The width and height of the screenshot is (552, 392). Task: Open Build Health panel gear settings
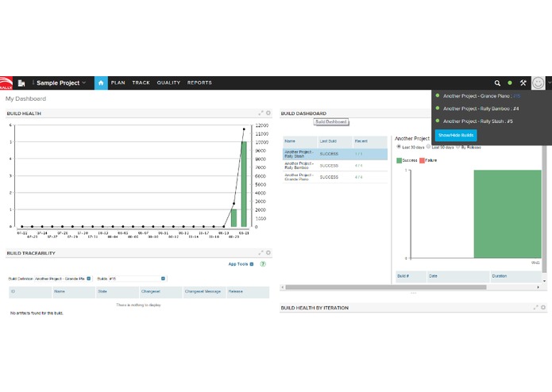tap(268, 113)
